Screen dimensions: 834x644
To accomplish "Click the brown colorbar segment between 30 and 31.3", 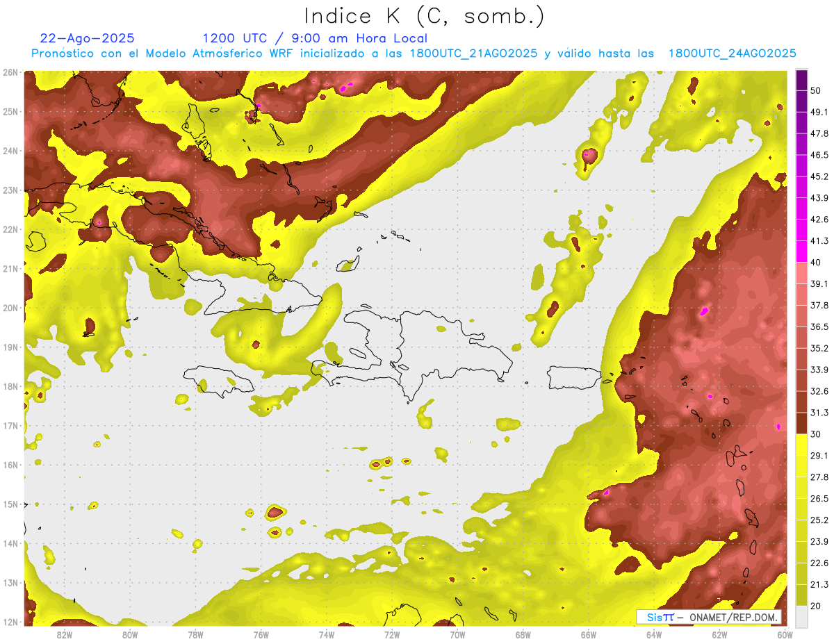I will click(801, 423).
